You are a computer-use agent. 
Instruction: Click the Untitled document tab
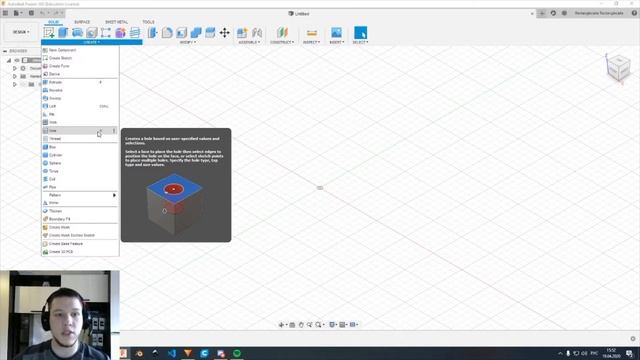click(299, 13)
